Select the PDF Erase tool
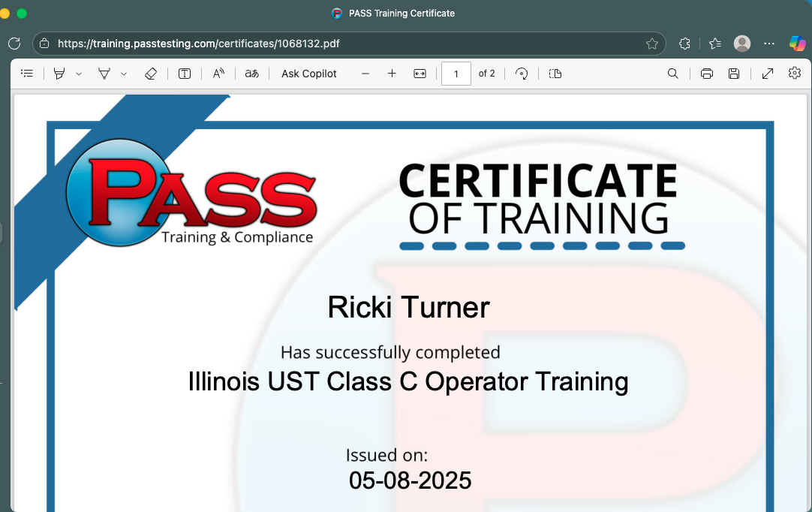Viewport: 812px width, 512px height. 150,74
